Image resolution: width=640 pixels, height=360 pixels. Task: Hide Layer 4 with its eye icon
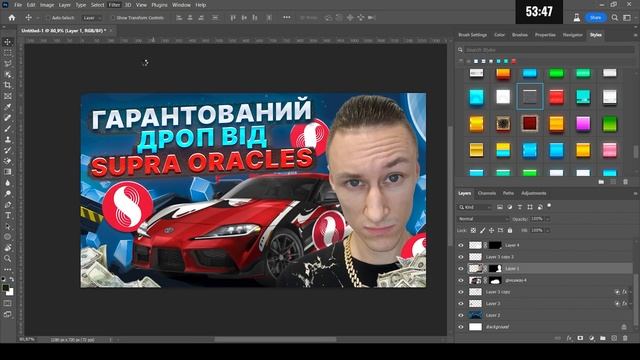pos(461,245)
